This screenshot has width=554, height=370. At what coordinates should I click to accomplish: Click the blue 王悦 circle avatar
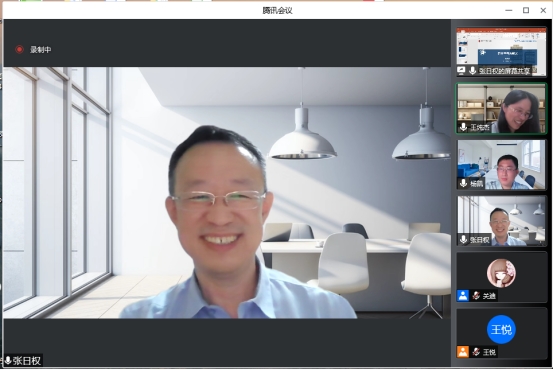tap(501, 329)
